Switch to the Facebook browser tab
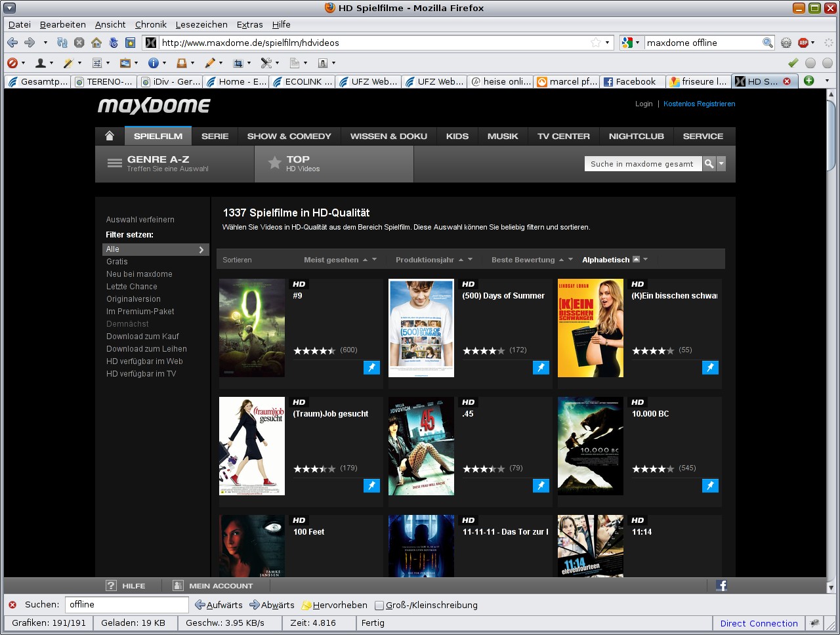 click(x=630, y=81)
